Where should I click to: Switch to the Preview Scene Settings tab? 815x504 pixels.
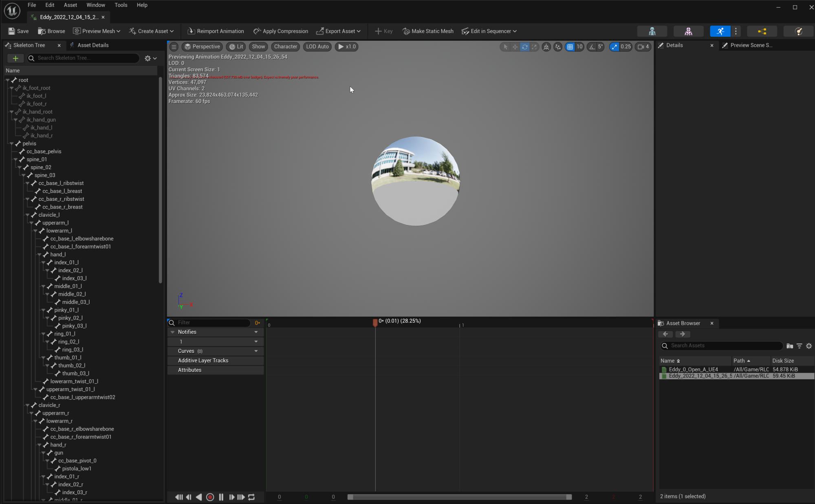point(748,45)
